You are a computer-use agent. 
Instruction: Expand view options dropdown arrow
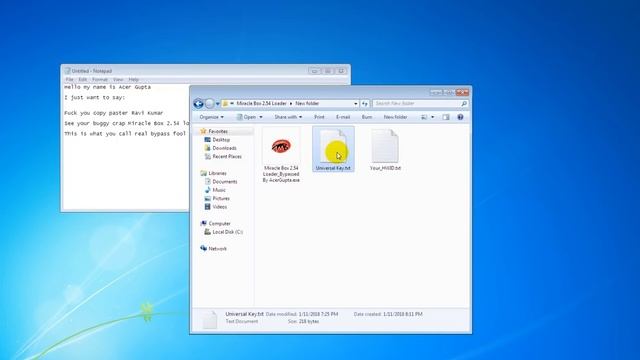433,117
